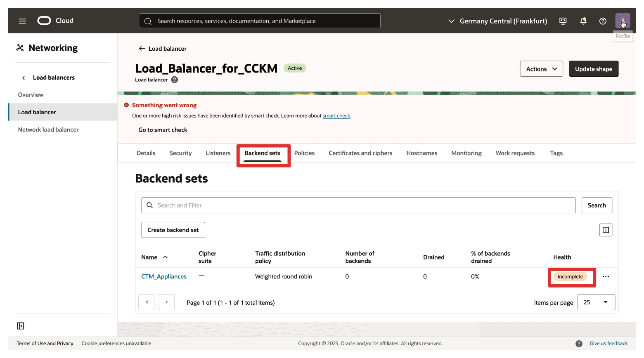
Task: Open the Certificates and ciphers tab
Action: [360, 153]
